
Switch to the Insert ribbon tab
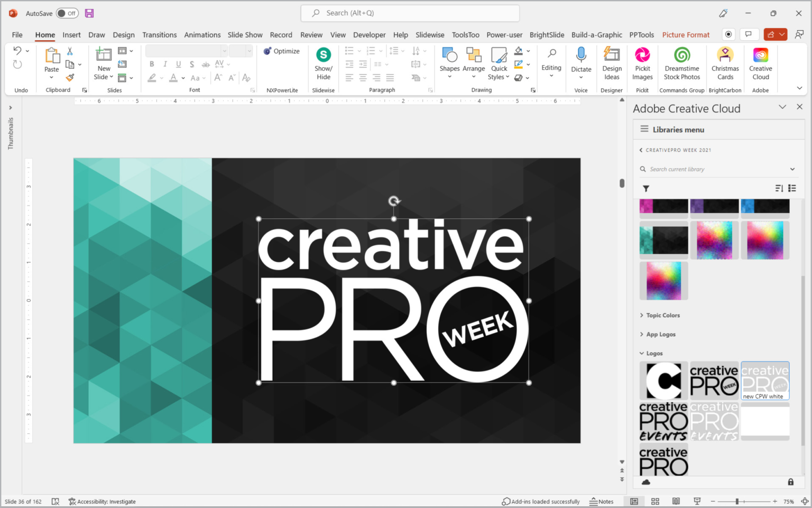tap(71, 35)
